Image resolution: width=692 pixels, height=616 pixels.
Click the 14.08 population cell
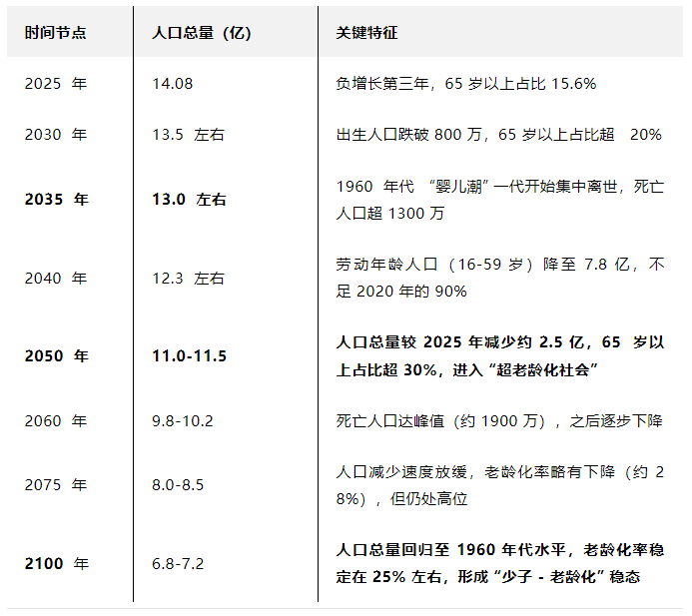coord(173,84)
